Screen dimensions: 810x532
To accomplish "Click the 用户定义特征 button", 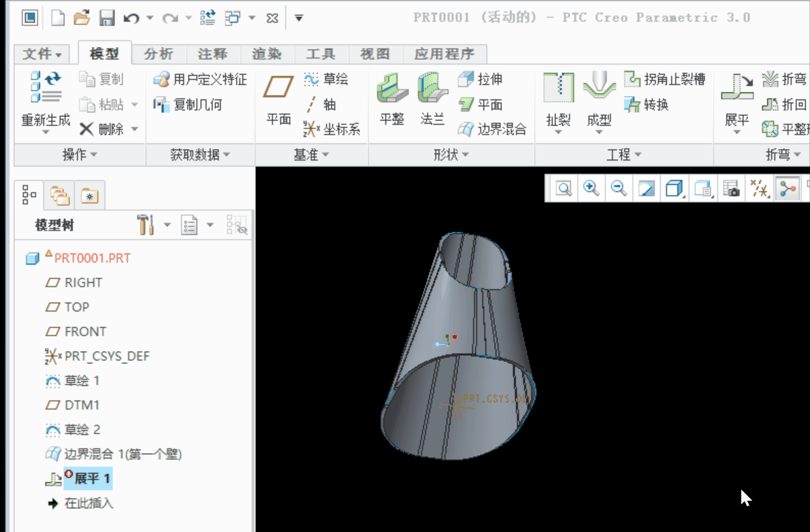I will pos(200,80).
